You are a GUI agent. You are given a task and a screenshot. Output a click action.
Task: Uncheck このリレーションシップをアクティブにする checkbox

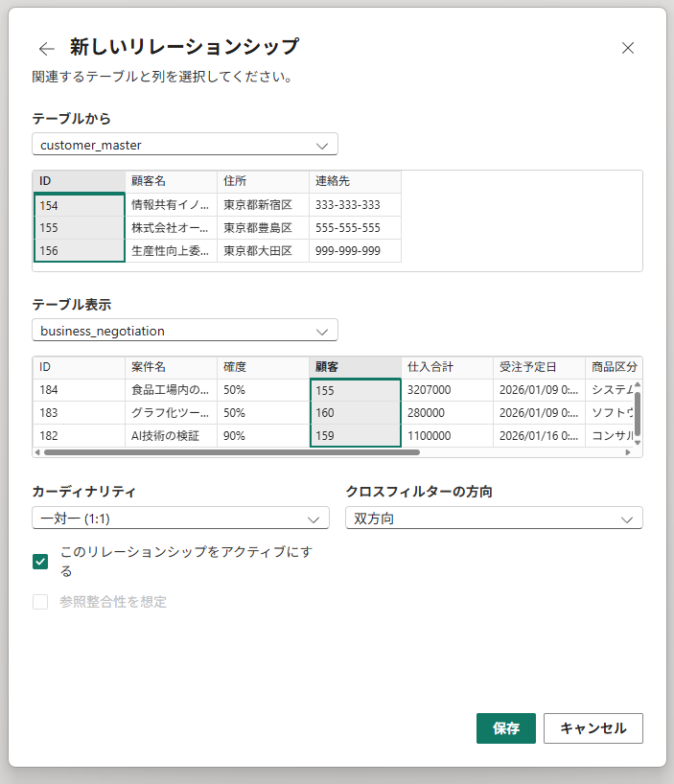pos(40,562)
